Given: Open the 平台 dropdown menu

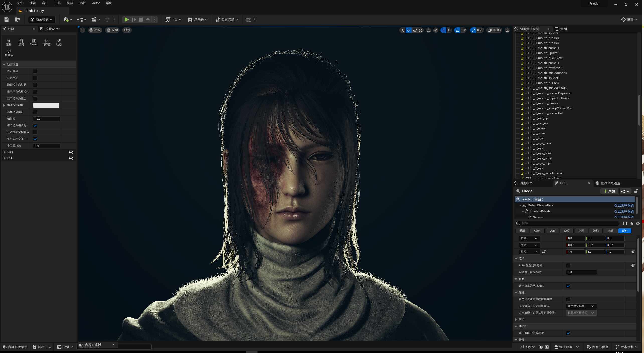Looking at the screenshot, I should point(173,19).
